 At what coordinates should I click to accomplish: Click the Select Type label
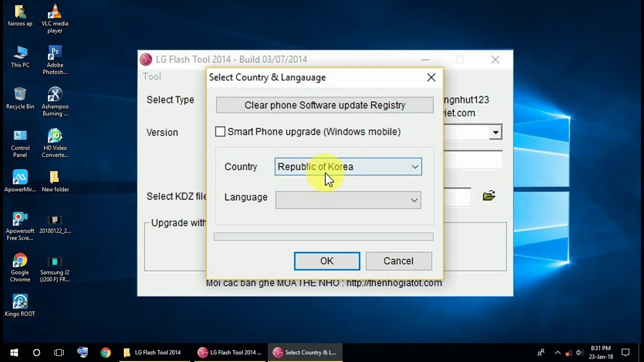coord(170,100)
